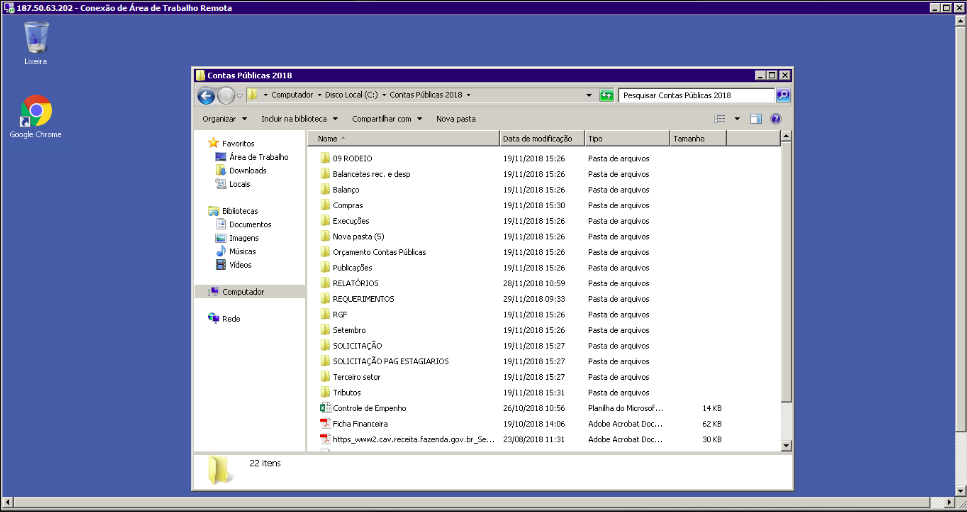Select Downloads in Favoritos sidebar
The width and height of the screenshot is (967, 512).
[247, 171]
